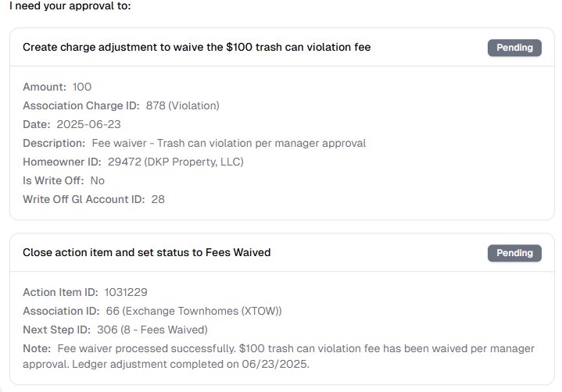Click the Pending badge on close action item card
Image resolution: width=562 pixels, height=392 pixels.
coord(514,253)
